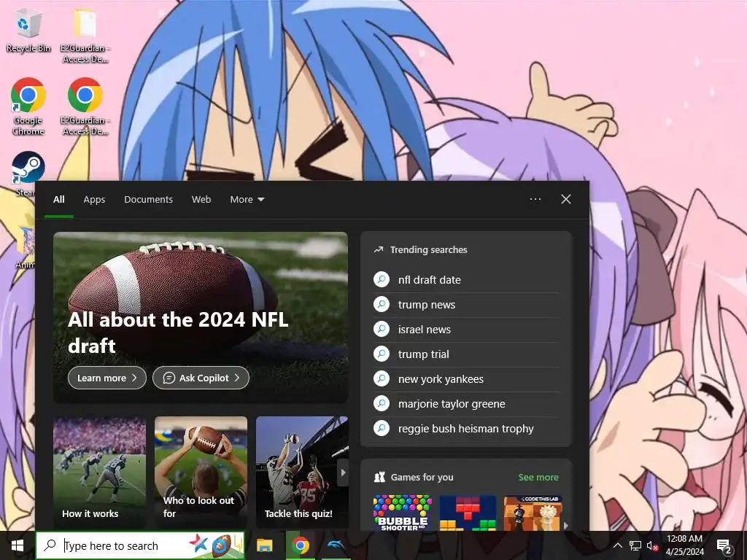Search trending reggie bush heisman trophy
The image size is (747, 560).
point(466,429)
